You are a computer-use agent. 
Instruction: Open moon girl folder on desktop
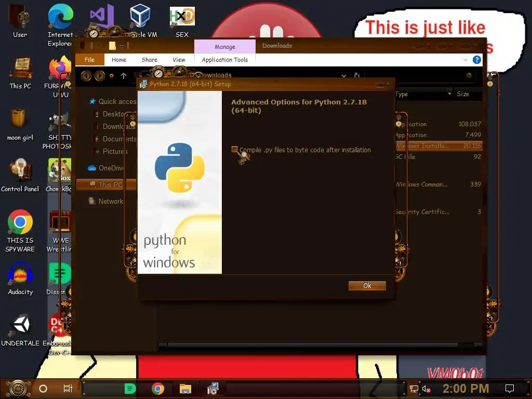(20, 125)
